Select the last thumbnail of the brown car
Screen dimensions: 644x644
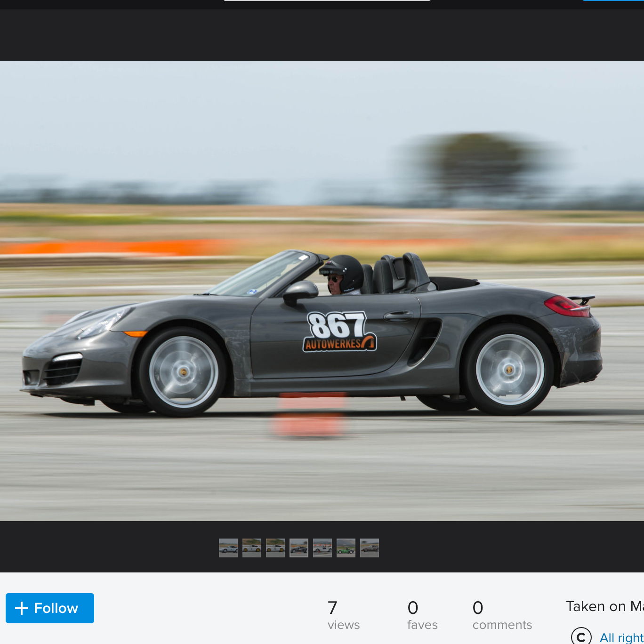point(370,548)
